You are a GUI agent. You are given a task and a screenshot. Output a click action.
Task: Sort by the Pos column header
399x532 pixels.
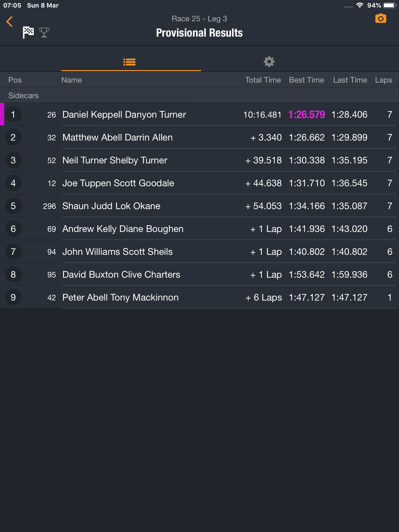click(15, 80)
